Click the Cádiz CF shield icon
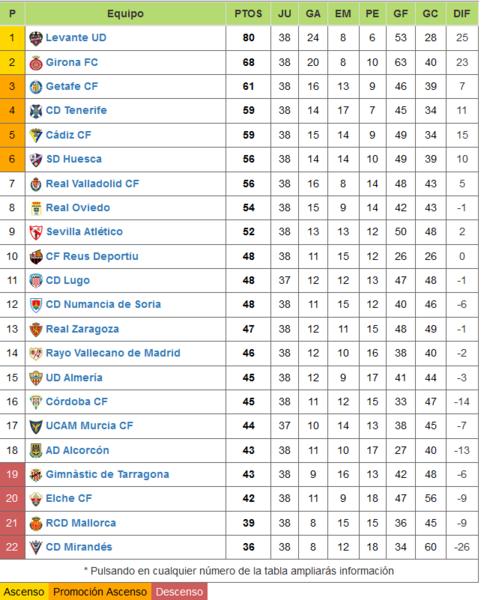 [x=36, y=135]
